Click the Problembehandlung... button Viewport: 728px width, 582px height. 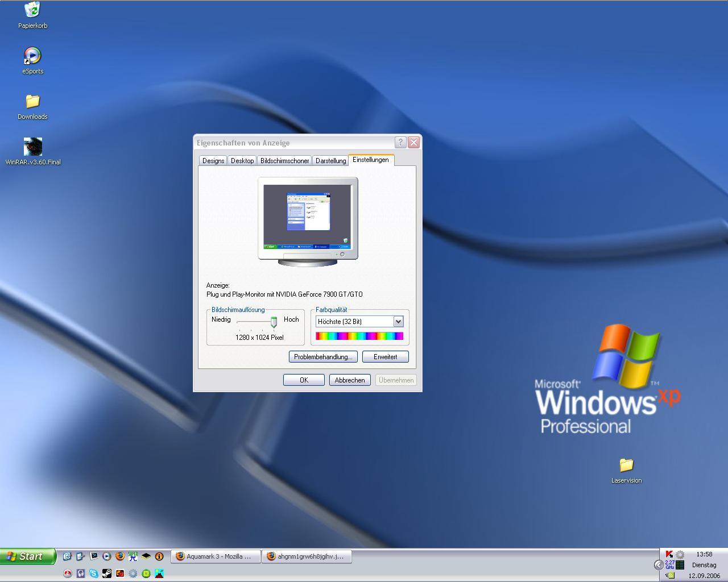coord(323,357)
